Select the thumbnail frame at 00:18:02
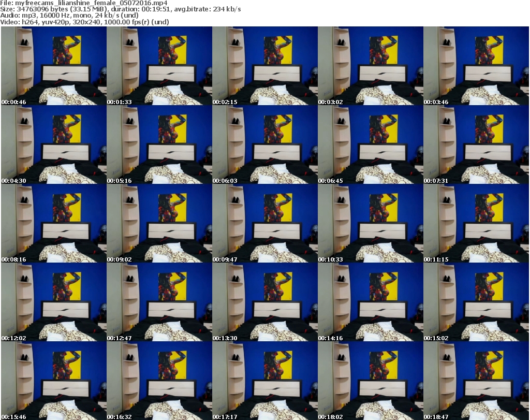The image size is (530, 420). 371,381
